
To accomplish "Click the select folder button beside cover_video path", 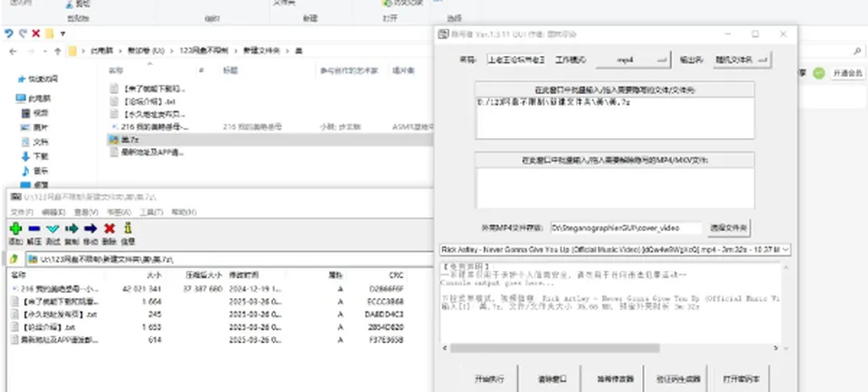I will tap(729, 228).
